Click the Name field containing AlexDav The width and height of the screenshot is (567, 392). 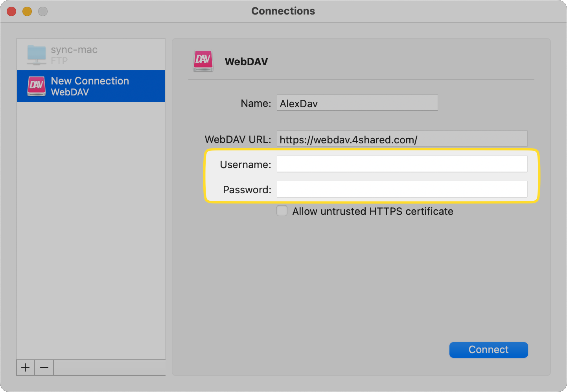click(x=357, y=103)
